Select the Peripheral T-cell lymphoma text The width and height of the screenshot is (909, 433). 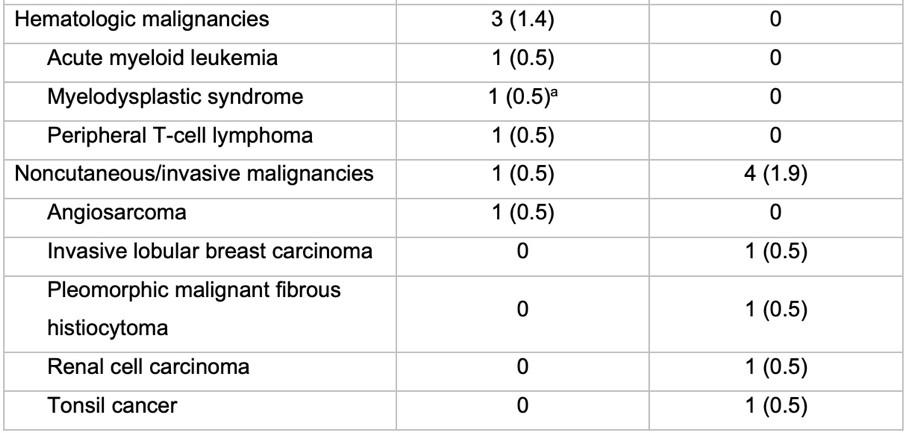tap(180, 136)
